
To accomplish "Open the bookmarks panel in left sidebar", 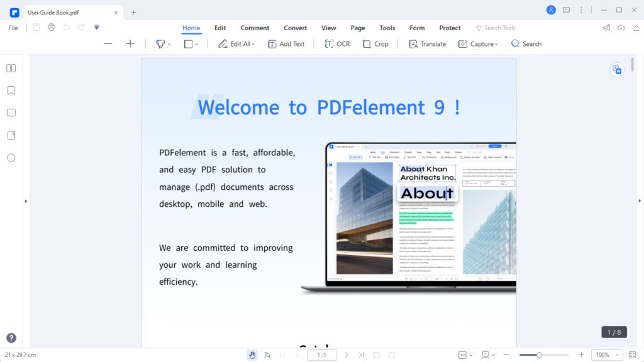I will coord(11,90).
